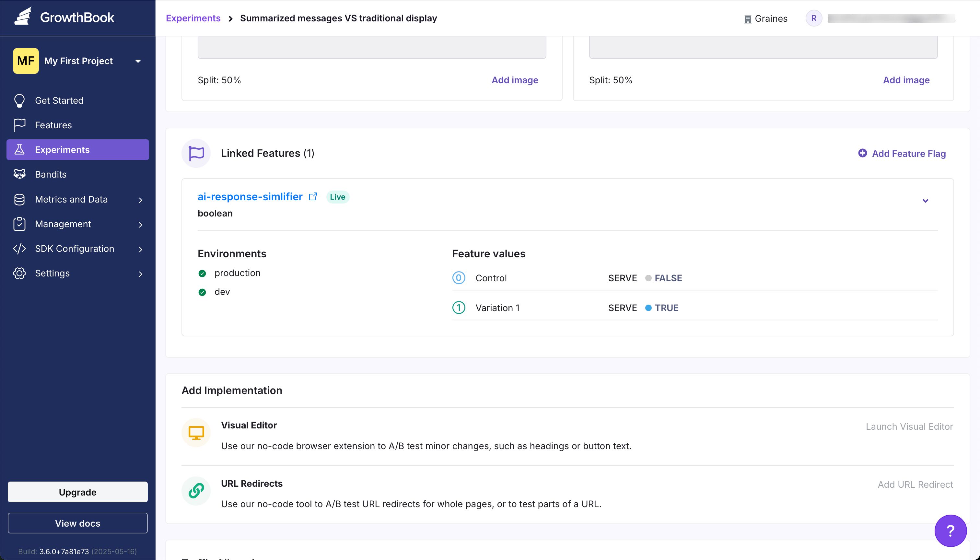This screenshot has width=980, height=560.
Task: Click the Get Started lightbulb icon
Action: [x=19, y=100]
